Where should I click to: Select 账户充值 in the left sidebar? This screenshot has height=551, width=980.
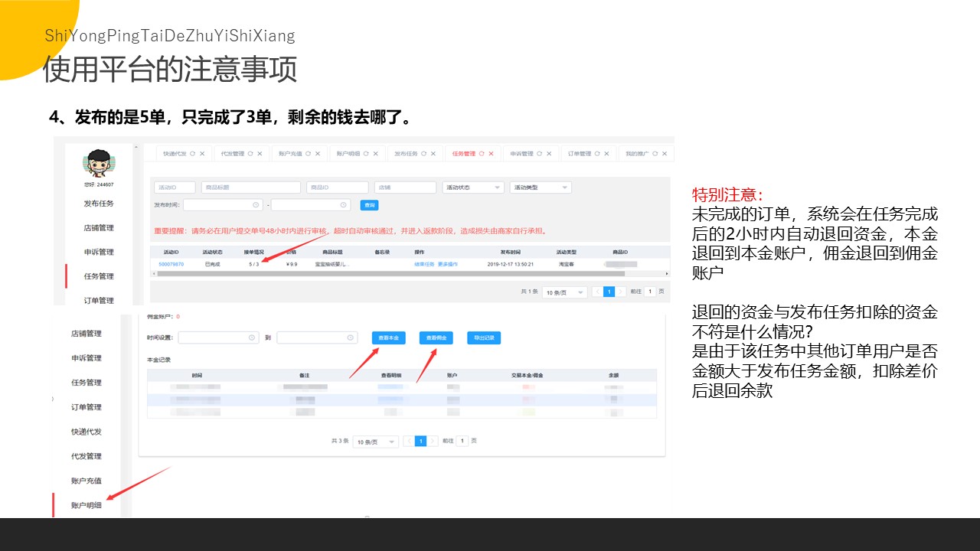tap(86, 481)
